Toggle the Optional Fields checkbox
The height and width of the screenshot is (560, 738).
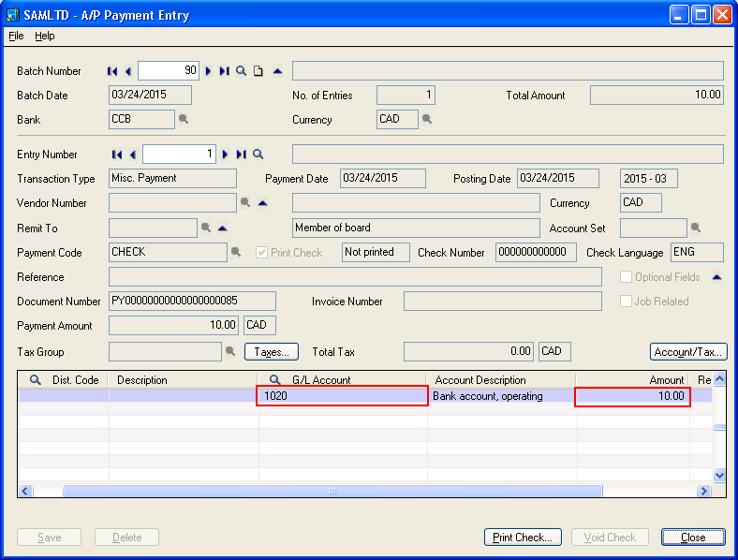click(x=626, y=277)
